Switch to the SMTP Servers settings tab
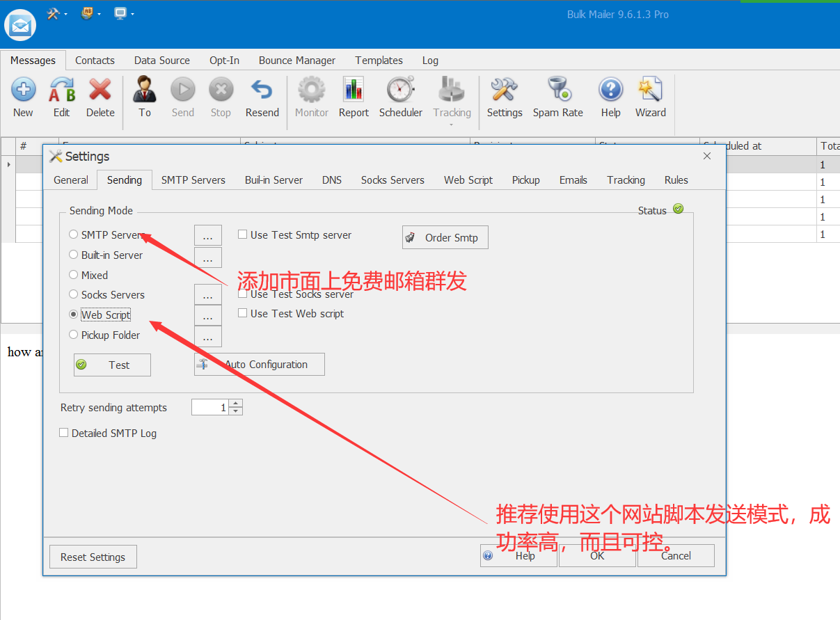This screenshot has height=620, width=840. click(193, 180)
